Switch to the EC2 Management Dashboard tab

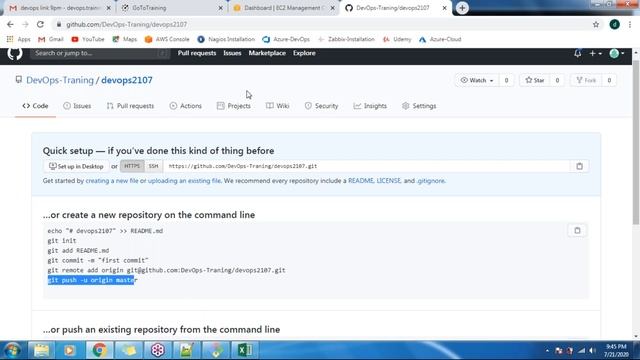[x=284, y=8]
